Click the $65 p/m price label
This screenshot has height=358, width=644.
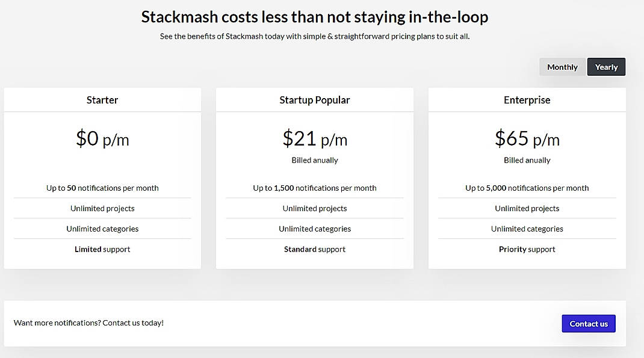[527, 138]
